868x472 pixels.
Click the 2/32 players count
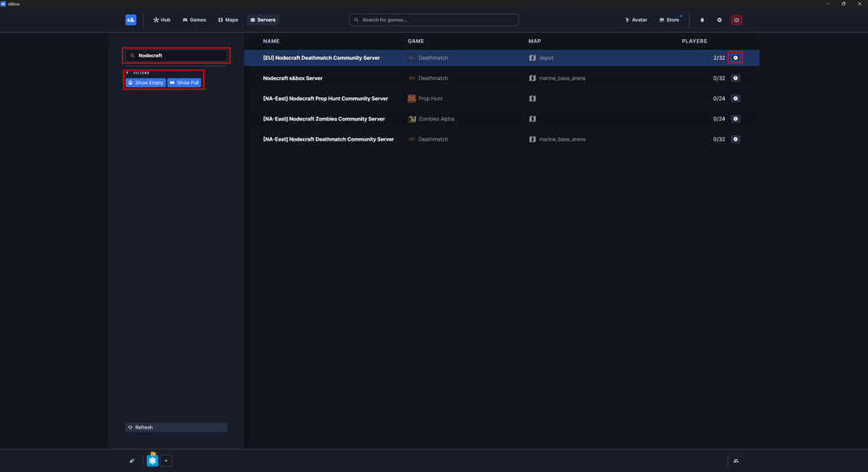(719, 57)
